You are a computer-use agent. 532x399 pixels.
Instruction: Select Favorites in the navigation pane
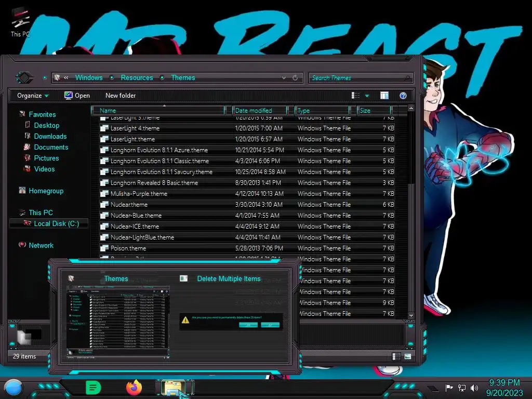pyautogui.click(x=42, y=115)
